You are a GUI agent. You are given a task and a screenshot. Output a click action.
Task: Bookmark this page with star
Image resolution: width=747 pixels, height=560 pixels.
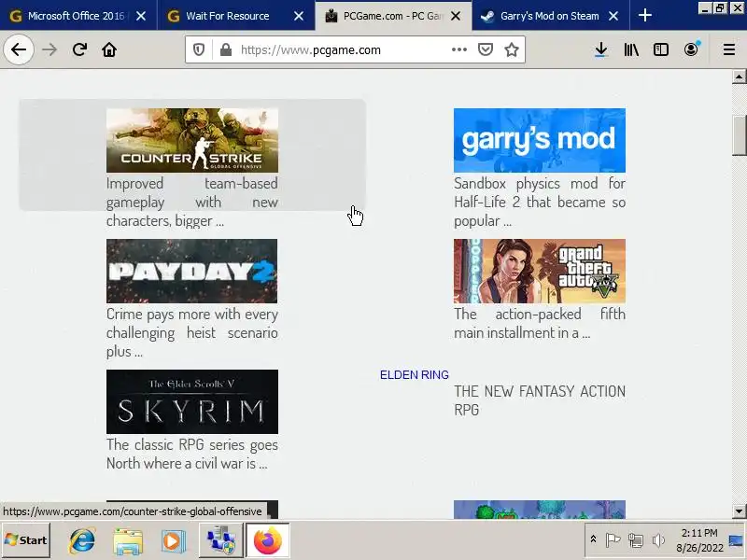(x=512, y=49)
